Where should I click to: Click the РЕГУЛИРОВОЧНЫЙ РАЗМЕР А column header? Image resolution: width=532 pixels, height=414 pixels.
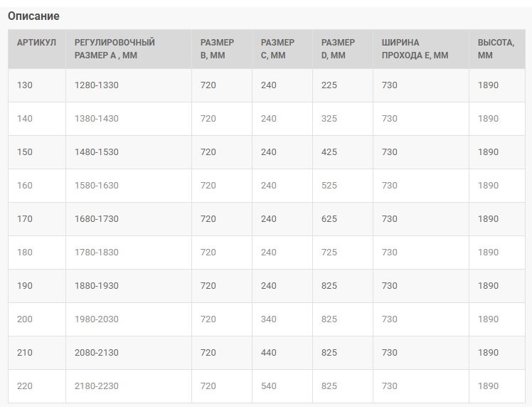coord(129,49)
